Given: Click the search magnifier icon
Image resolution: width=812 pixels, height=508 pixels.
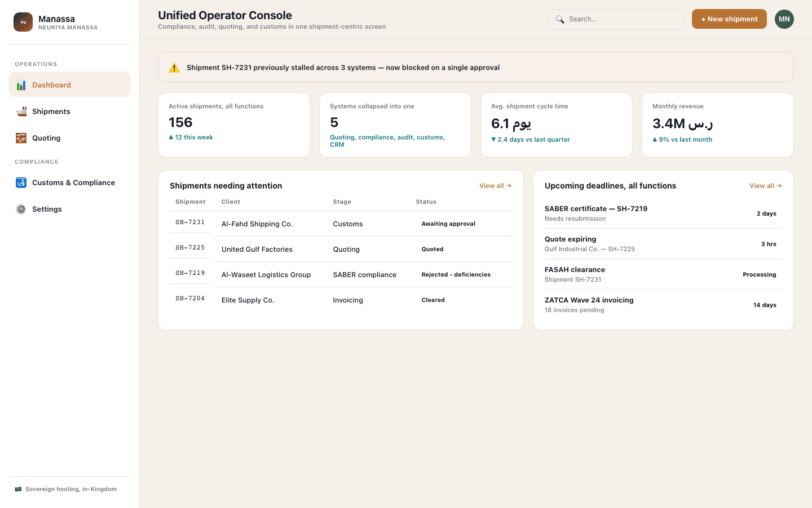Looking at the screenshot, I should pos(560,19).
